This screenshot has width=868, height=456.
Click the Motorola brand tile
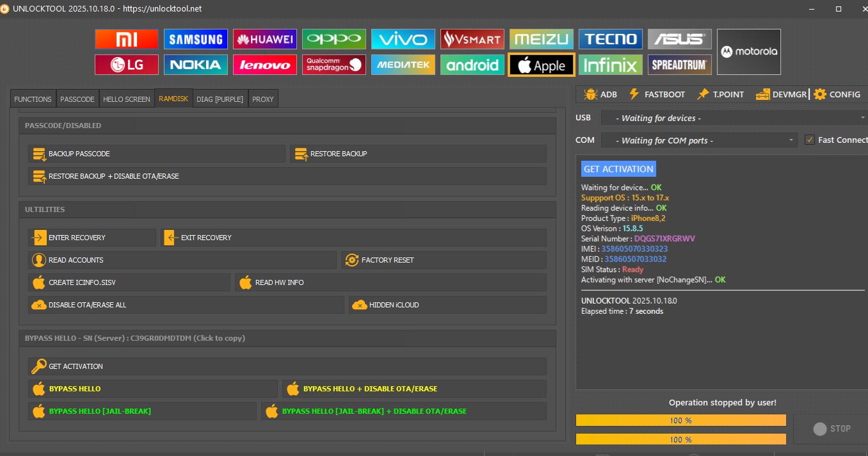click(x=748, y=52)
